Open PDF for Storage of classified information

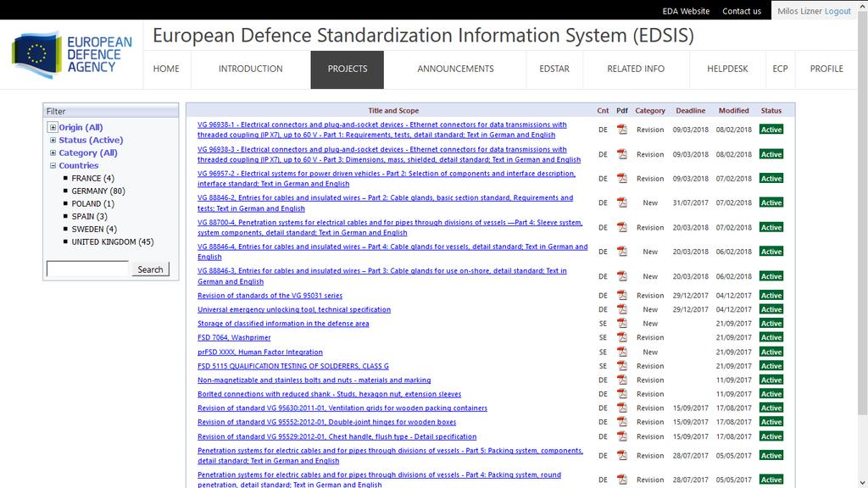pos(622,323)
